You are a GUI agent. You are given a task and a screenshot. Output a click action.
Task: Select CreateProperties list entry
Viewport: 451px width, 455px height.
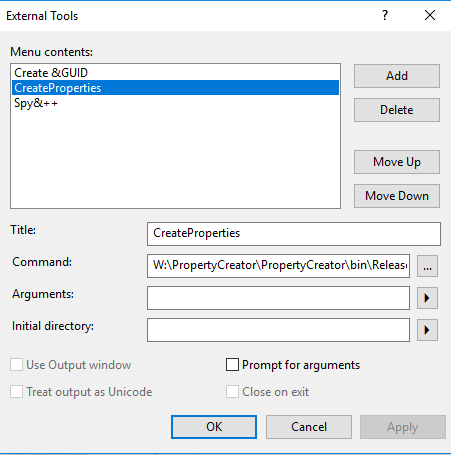pyautogui.click(x=175, y=88)
